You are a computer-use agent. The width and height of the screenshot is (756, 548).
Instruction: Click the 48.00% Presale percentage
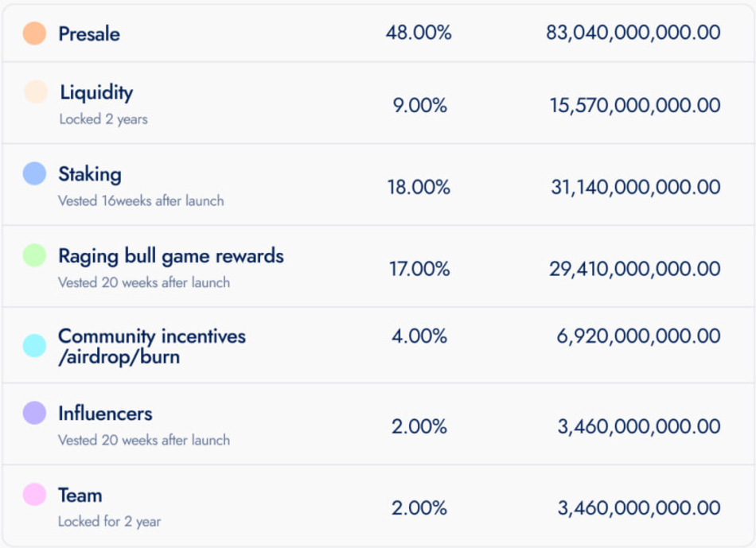tap(419, 33)
